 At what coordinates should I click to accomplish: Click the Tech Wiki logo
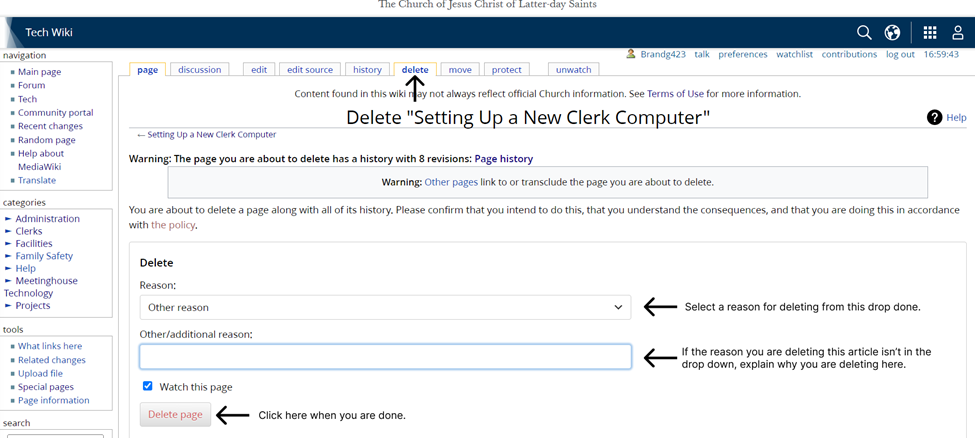tap(49, 32)
